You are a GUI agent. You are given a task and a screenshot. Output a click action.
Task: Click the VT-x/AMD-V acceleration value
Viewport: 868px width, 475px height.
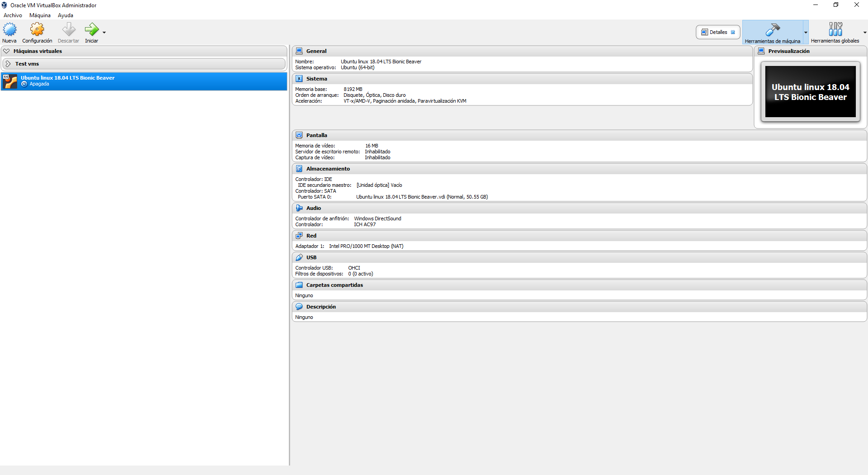pos(405,101)
